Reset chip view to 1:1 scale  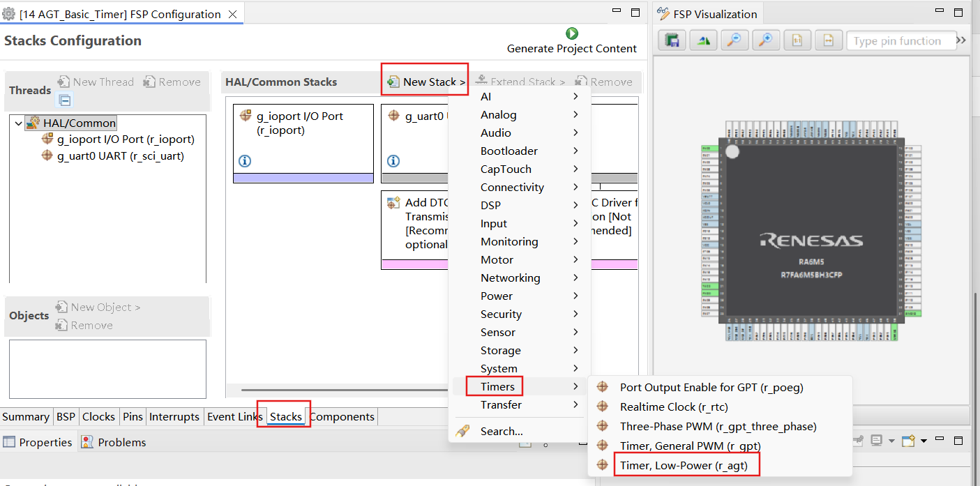(x=797, y=40)
